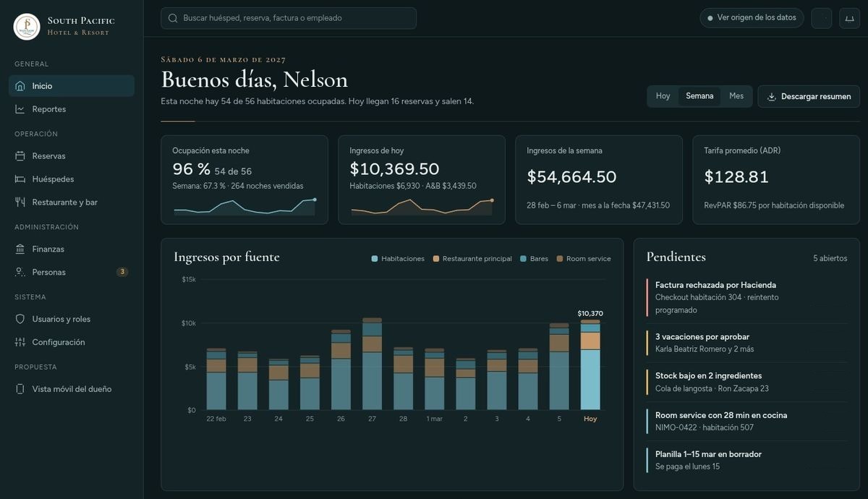Focus the Buscar huésped search field
Image resolution: width=868 pixels, height=499 pixels.
coord(289,18)
